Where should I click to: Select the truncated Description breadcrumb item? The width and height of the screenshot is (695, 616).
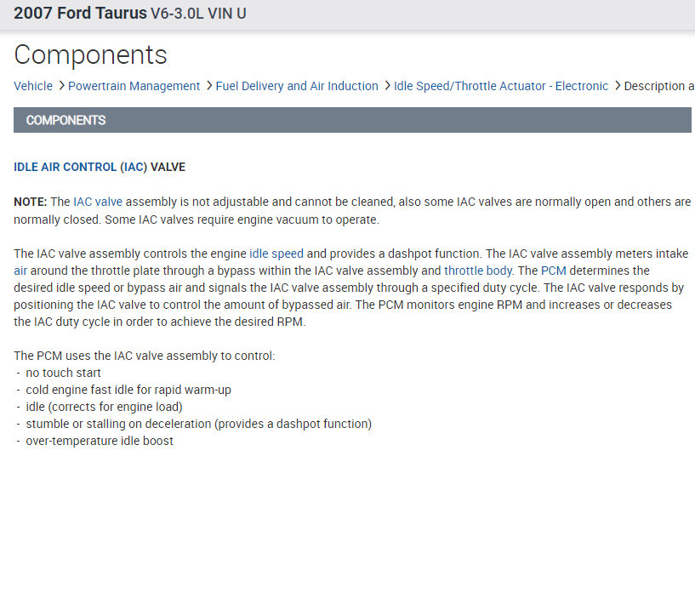pyautogui.click(x=659, y=86)
